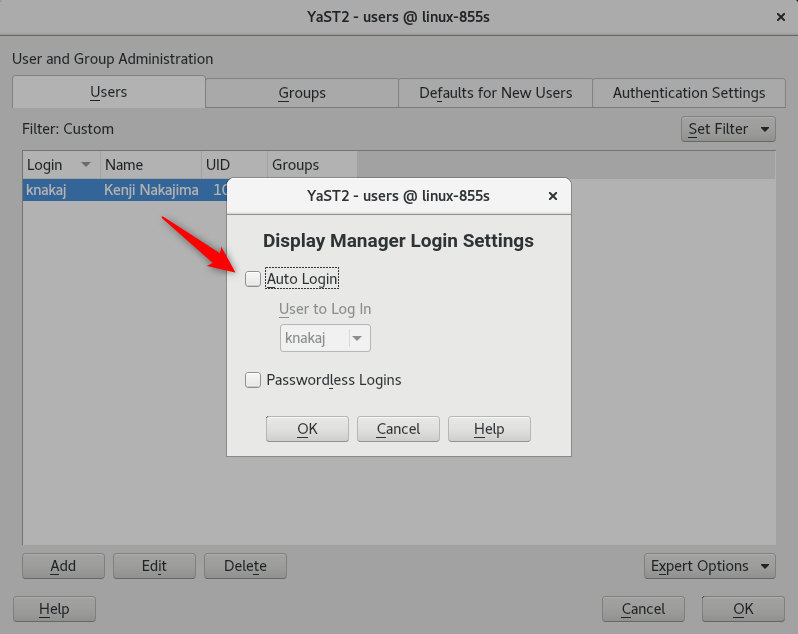This screenshot has height=634, width=798.
Task: Click the Groups column header
Action: (311, 165)
